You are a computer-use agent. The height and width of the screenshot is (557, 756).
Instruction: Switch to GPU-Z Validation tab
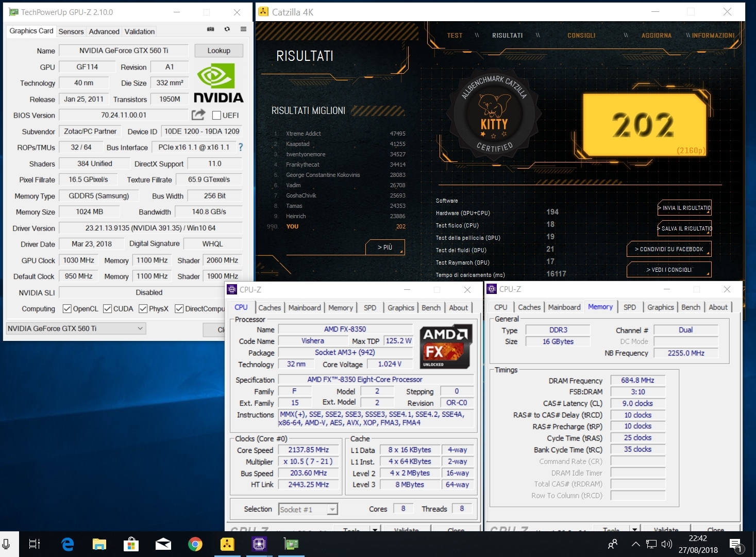(140, 31)
